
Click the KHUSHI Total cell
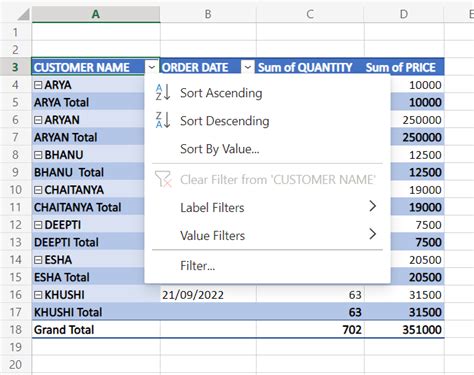[96, 312]
